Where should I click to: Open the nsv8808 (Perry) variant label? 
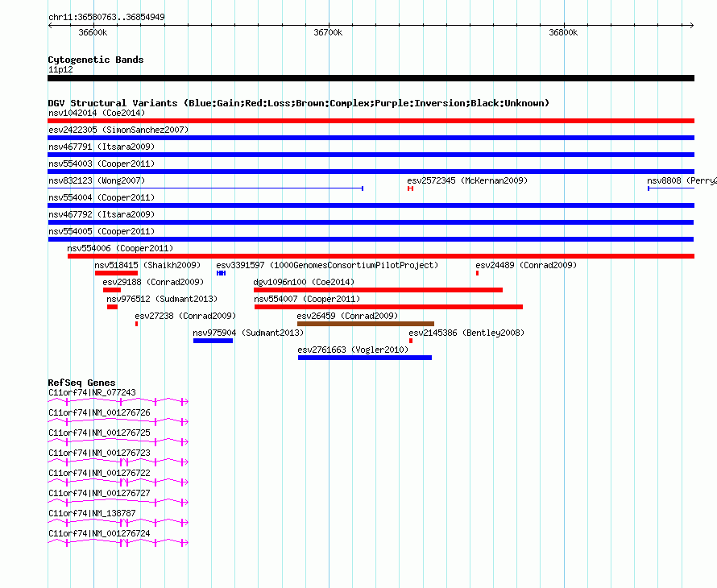[682, 180]
